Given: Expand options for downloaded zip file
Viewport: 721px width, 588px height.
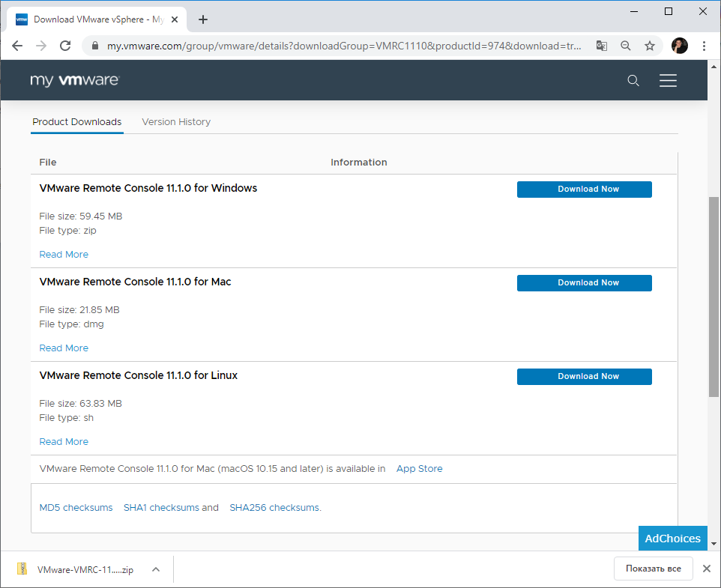Looking at the screenshot, I should 156,569.
